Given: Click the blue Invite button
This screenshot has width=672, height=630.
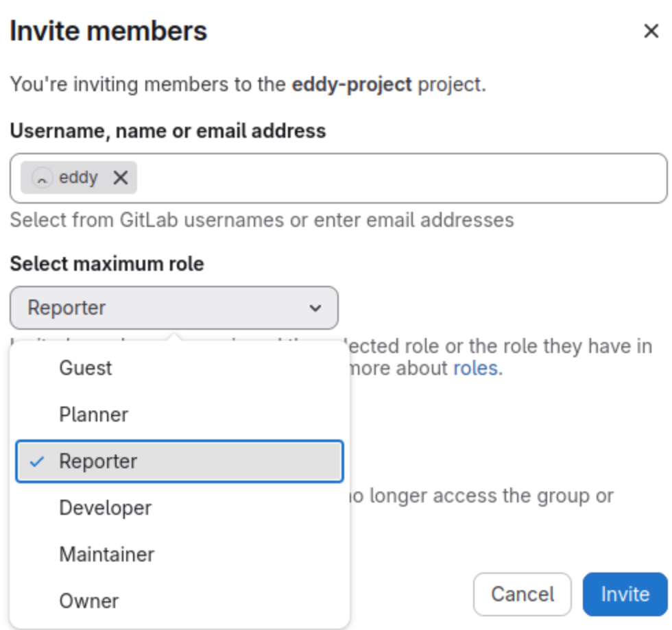Looking at the screenshot, I should [x=625, y=594].
